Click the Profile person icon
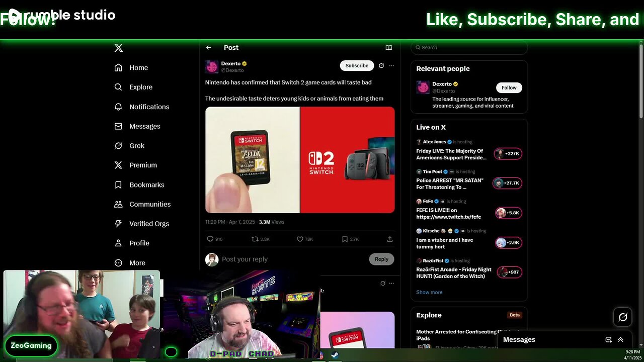 click(x=118, y=243)
